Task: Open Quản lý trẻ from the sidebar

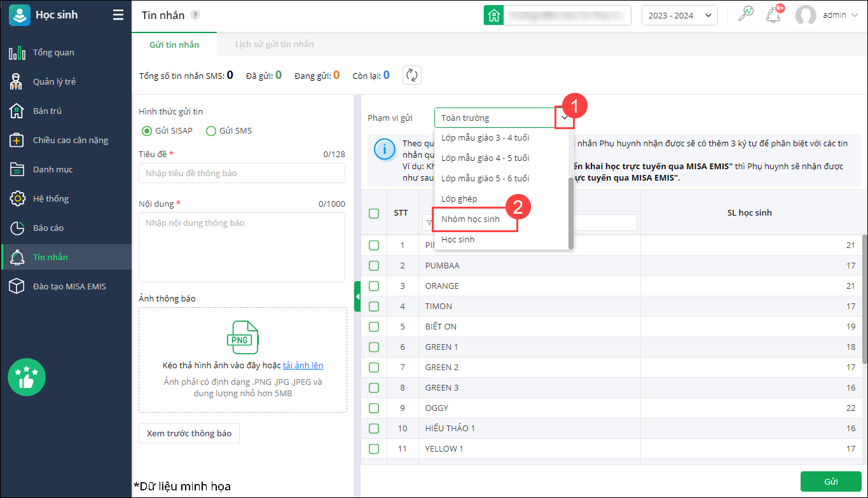Action: coord(66,81)
